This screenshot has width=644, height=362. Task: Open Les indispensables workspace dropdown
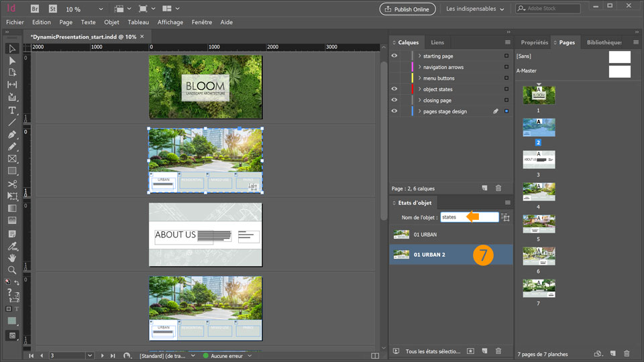(475, 9)
